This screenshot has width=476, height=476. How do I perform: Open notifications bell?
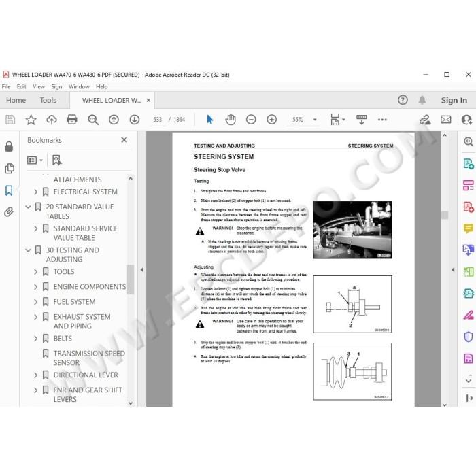point(422,100)
